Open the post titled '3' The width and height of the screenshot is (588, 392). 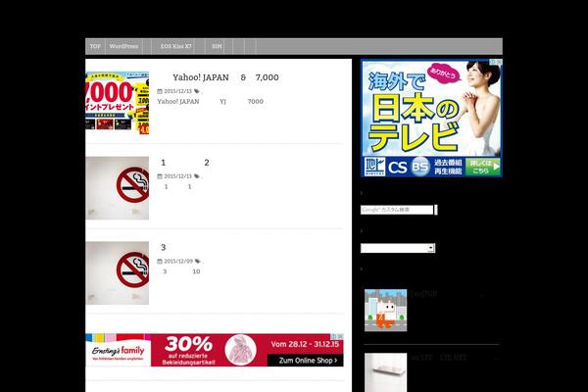(163, 247)
